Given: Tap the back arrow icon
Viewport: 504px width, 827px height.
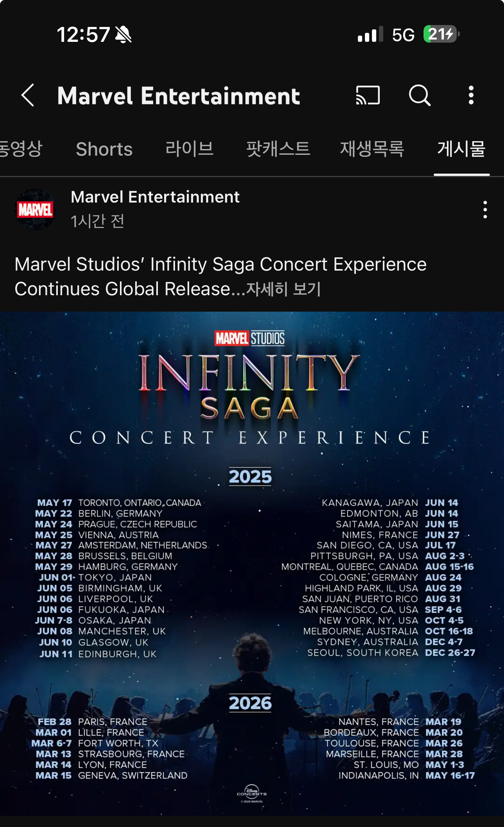Looking at the screenshot, I should (x=28, y=95).
